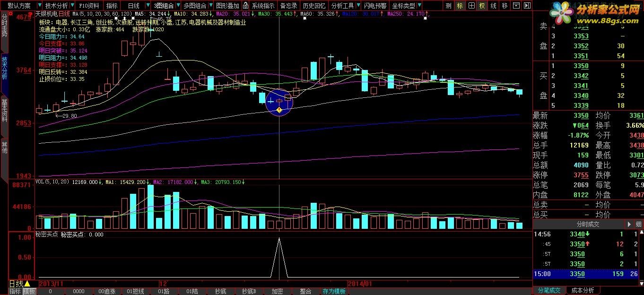The width and height of the screenshot is (644, 295).
Task: Switch to 分笔成交 bottom tab
Action: 549,290
